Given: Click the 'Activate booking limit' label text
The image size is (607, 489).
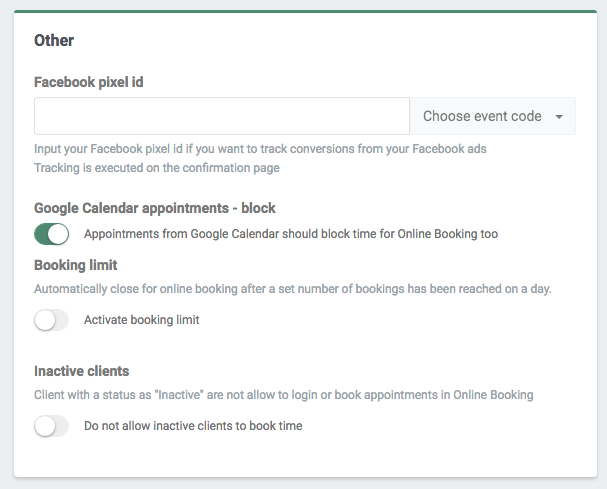Looking at the screenshot, I should pyautogui.click(x=141, y=320).
